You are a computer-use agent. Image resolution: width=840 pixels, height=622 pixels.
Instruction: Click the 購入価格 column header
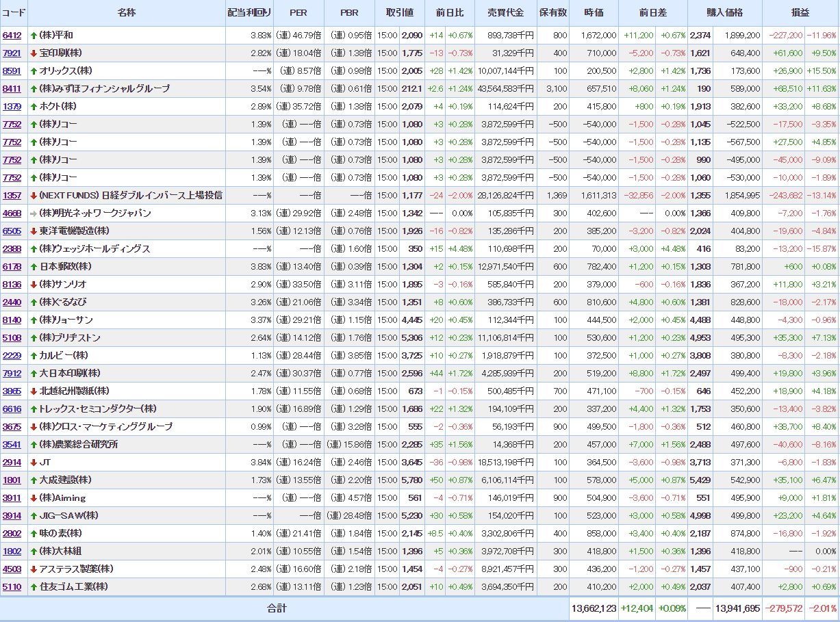tap(724, 13)
